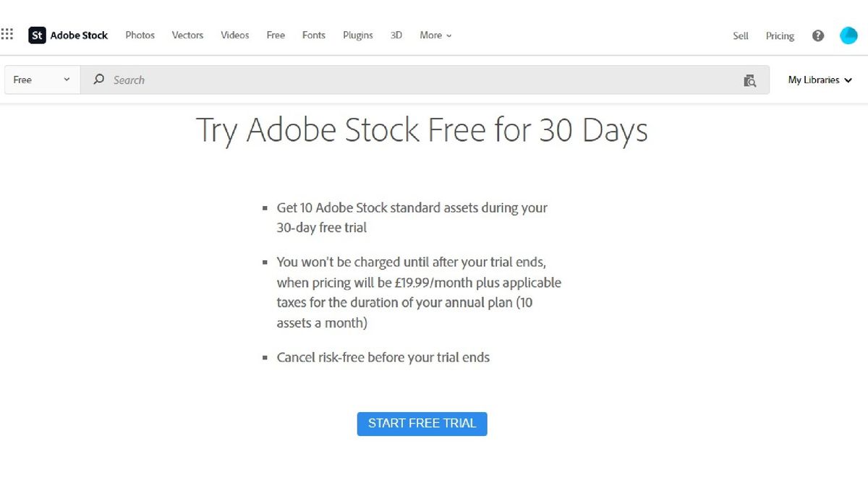Screen dimensions: 868x488
Task: Open the app launcher grid icon
Action: coord(7,33)
